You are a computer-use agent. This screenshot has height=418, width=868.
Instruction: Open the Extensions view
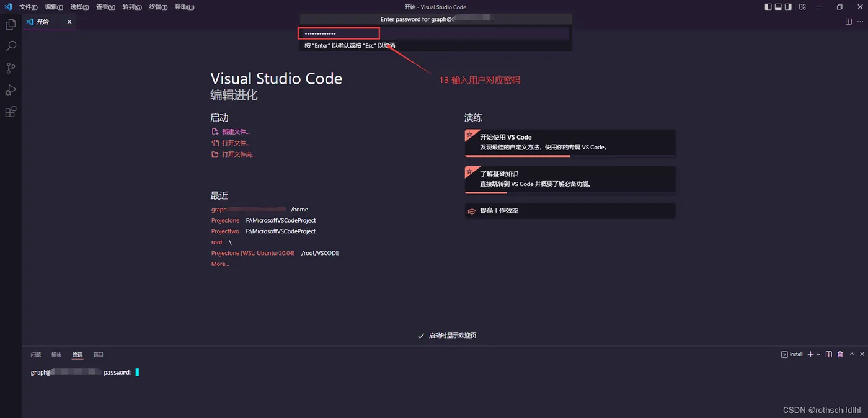[11, 112]
